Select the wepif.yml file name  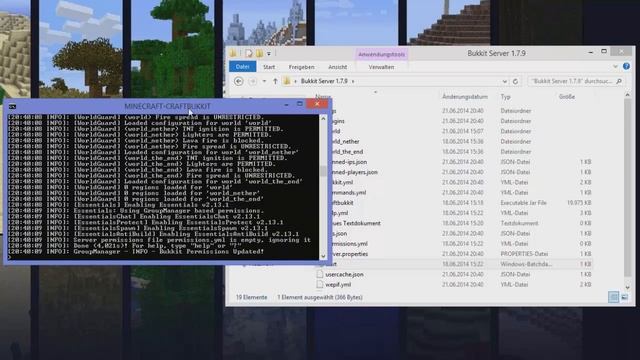pyautogui.click(x=338, y=284)
